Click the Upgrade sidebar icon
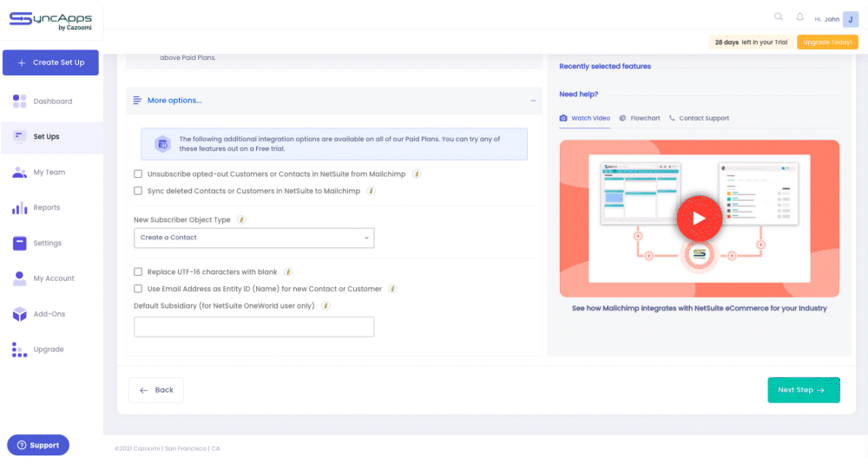Viewport: 868px width, 470px height. pyautogui.click(x=19, y=349)
